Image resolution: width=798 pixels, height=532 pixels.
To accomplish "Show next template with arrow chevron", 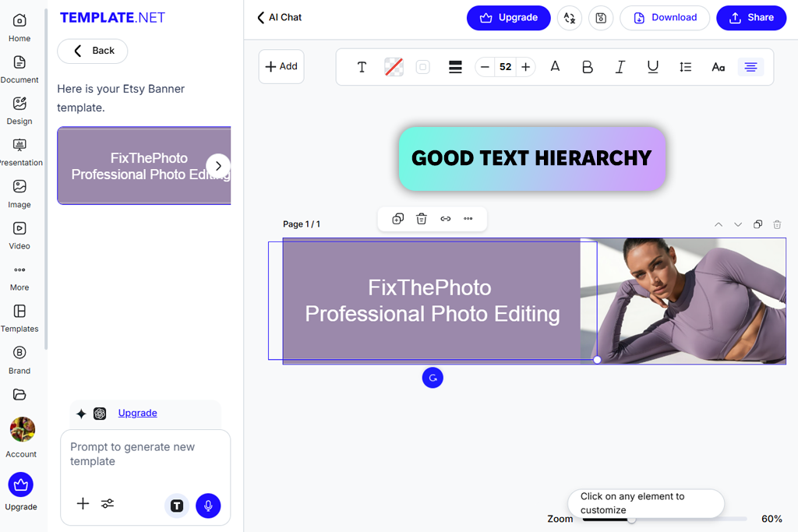I will click(218, 166).
